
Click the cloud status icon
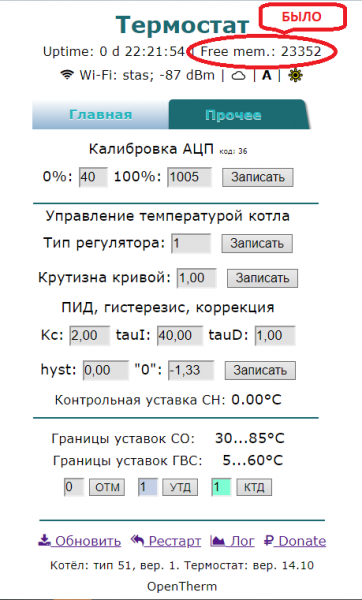point(239,76)
